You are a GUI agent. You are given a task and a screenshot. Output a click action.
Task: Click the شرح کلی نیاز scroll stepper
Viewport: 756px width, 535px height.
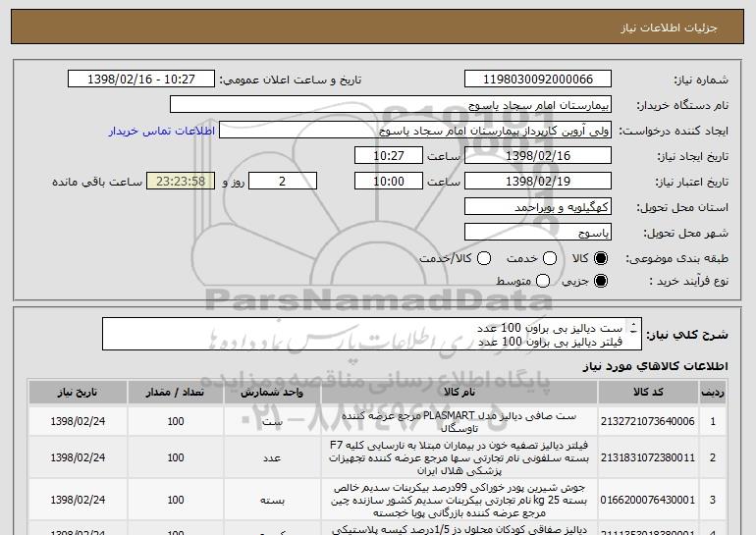pos(634,328)
